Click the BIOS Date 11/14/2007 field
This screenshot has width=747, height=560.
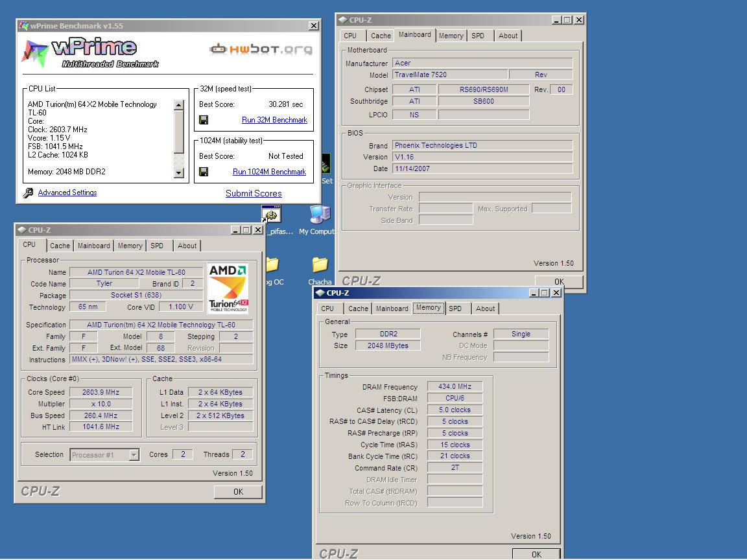[x=482, y=169]
